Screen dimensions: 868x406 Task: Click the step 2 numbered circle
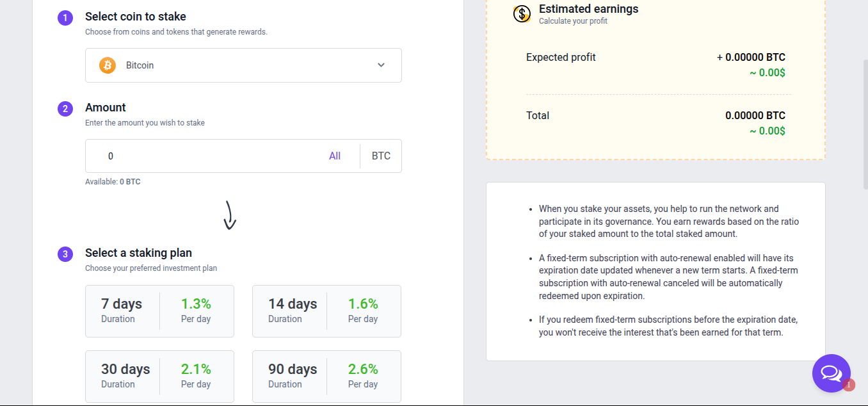[x=65, y=108]
